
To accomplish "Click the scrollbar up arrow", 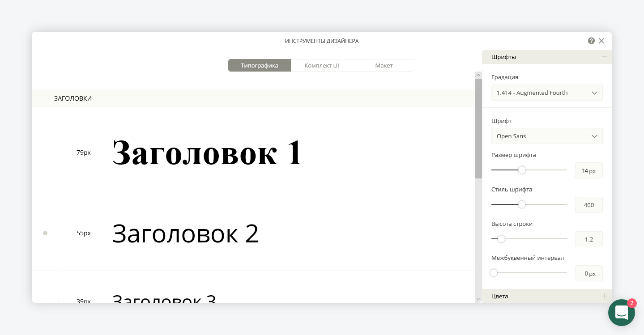I will point(478,75).
